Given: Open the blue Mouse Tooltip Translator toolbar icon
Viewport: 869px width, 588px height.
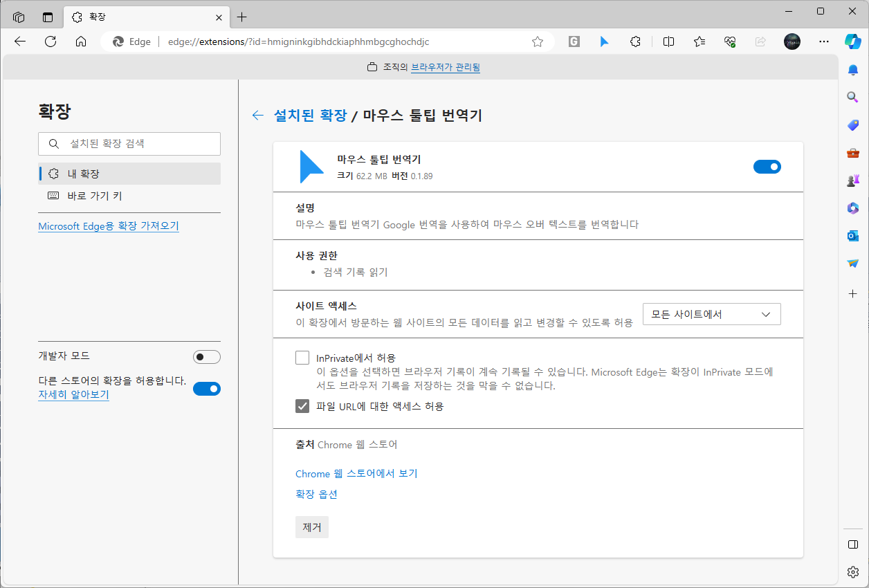Looking at the screenshot, I should pos(604,42).
